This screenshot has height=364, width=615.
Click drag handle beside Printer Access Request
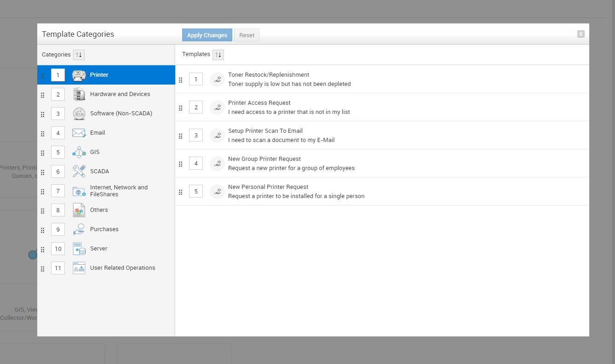[181, 108]
